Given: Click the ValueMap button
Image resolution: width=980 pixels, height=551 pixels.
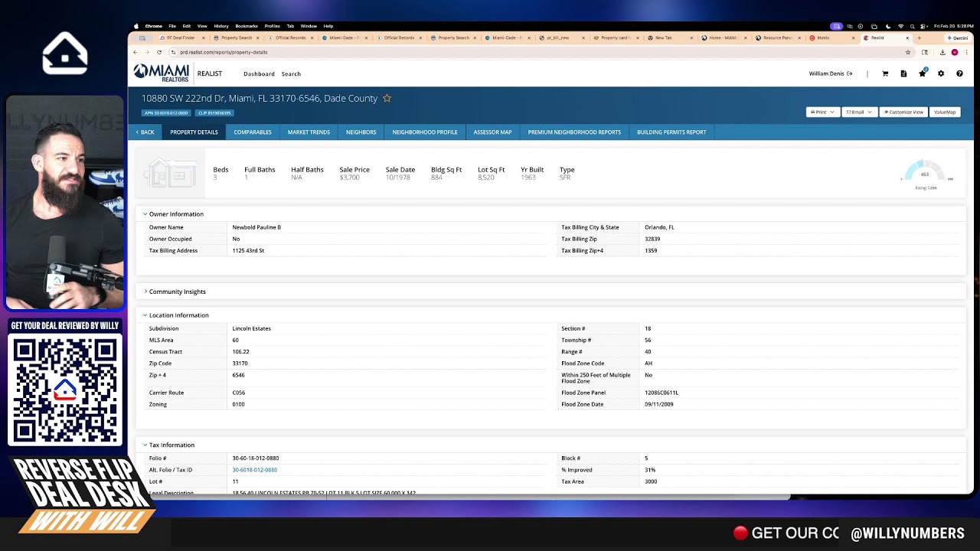Looking at the screenshot, I should click(x=945, y=112).
